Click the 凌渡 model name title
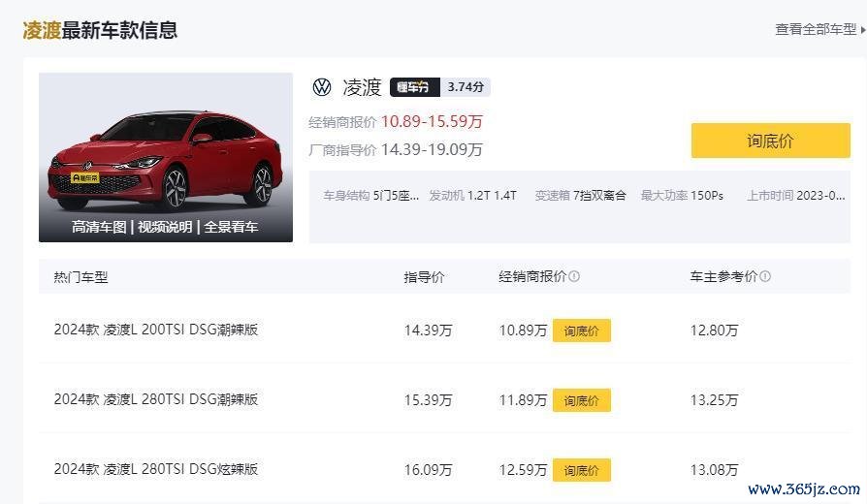867x504 pixels. pos(362,87)
